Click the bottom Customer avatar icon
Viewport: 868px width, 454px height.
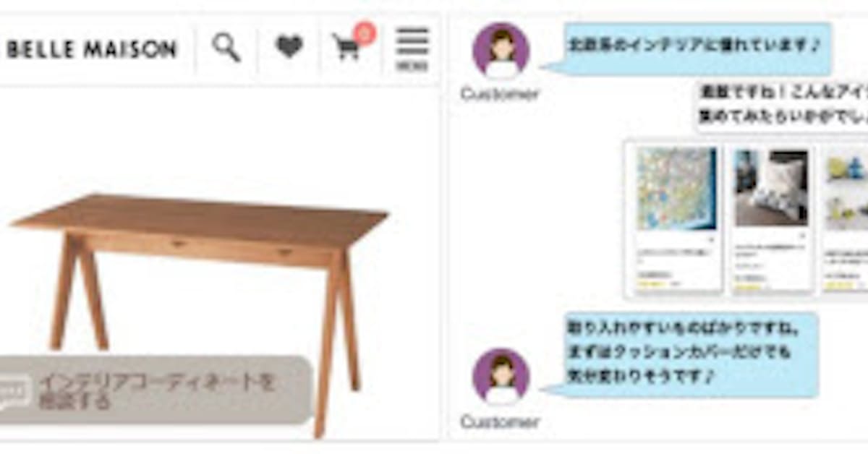[501, 377]
